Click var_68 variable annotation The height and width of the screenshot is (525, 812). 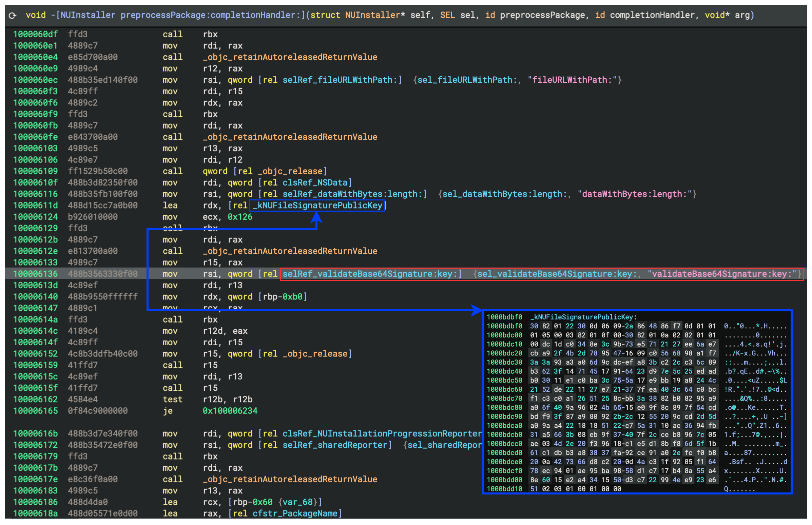[297, 503]
